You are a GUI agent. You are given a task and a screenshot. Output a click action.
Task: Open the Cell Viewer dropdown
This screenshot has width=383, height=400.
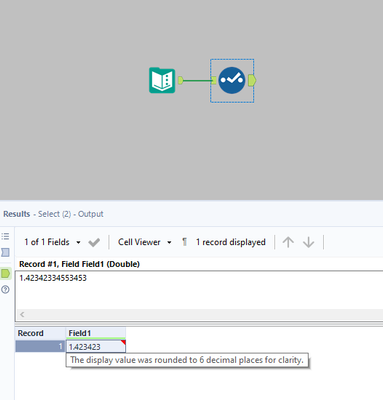(x=145, y=242)
